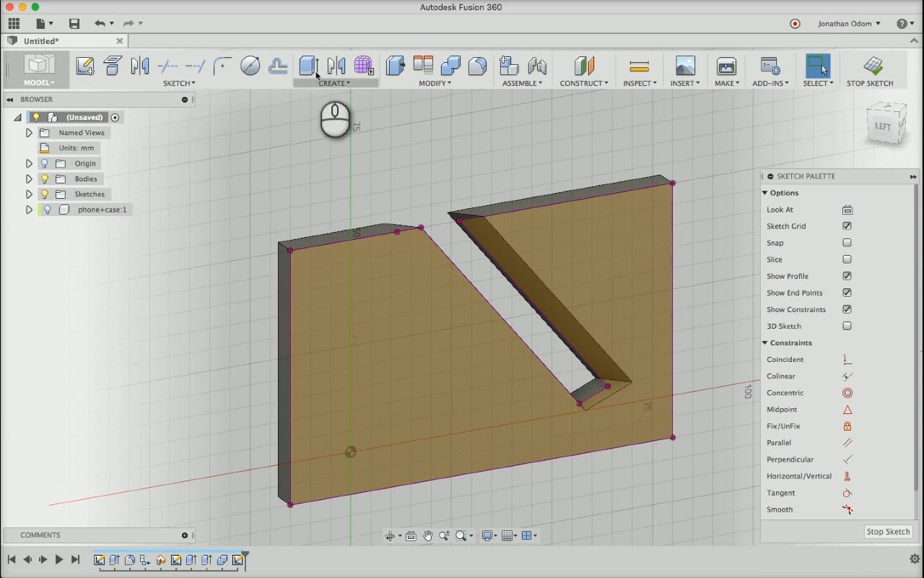Click the timeline play button
Image resolution: width=924 pixels, height=578 pixels.
59,559
